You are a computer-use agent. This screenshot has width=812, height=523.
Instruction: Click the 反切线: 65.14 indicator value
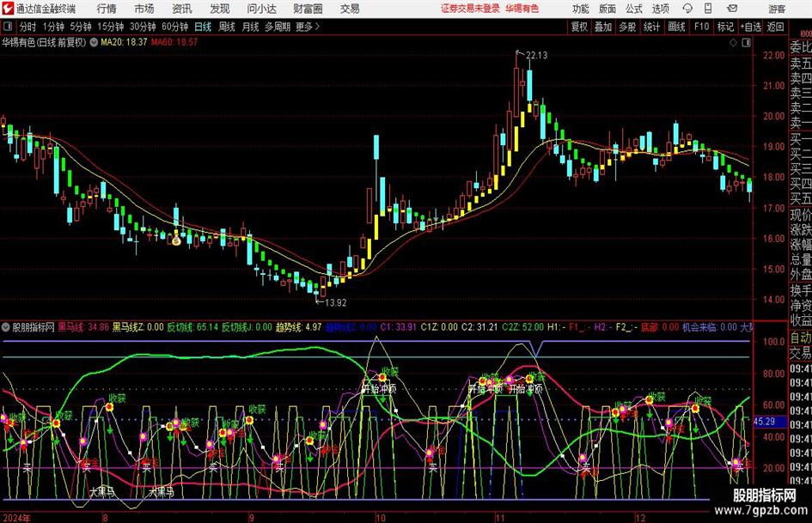[x=192, y=327]
